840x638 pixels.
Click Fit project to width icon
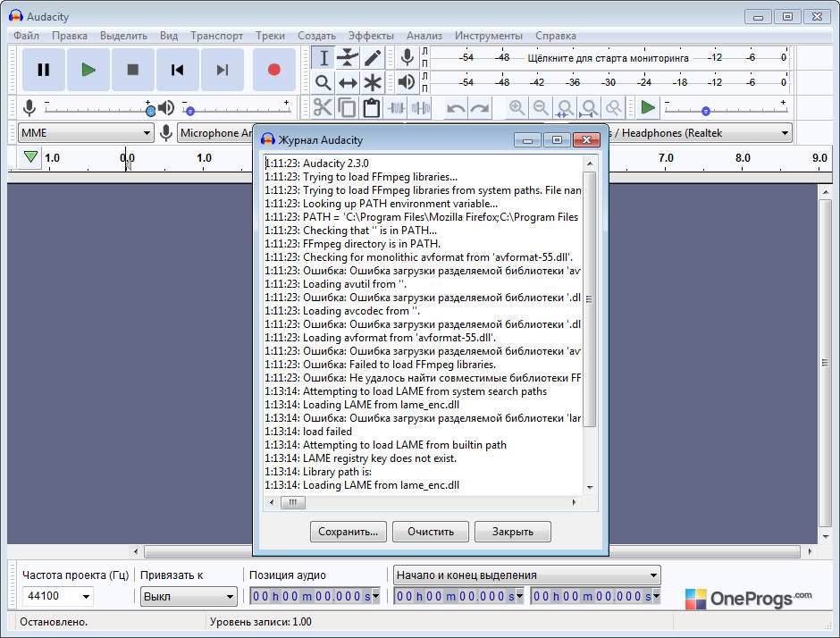589,107
